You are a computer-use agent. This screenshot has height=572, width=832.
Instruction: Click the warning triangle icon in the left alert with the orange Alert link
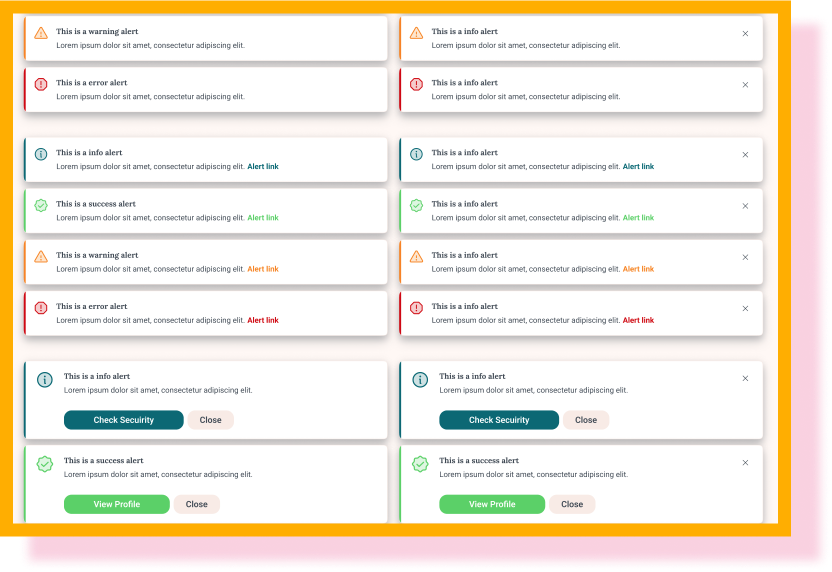(x=41, y=257)
